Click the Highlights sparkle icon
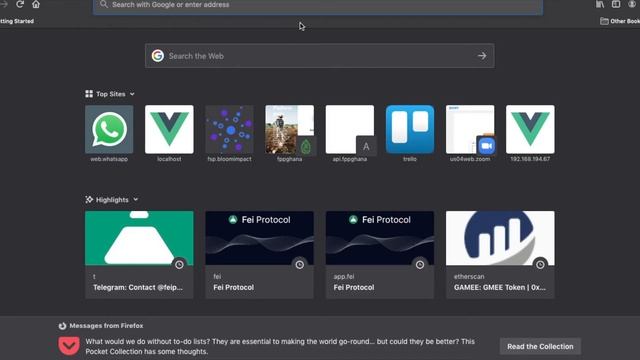This screenshot has width=640, height=360. pyautogui.click(x=89, y=200)
